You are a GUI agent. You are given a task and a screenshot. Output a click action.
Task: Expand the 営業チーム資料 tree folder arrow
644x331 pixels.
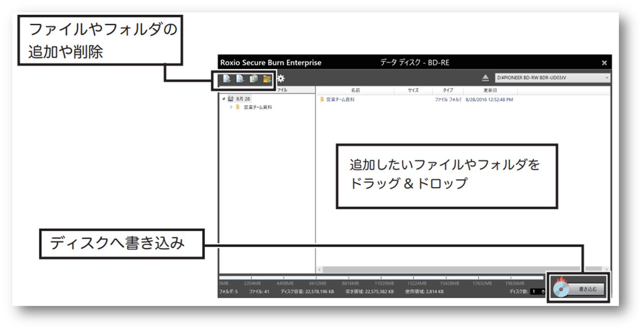pyautogui.click(x=231, y=107)
